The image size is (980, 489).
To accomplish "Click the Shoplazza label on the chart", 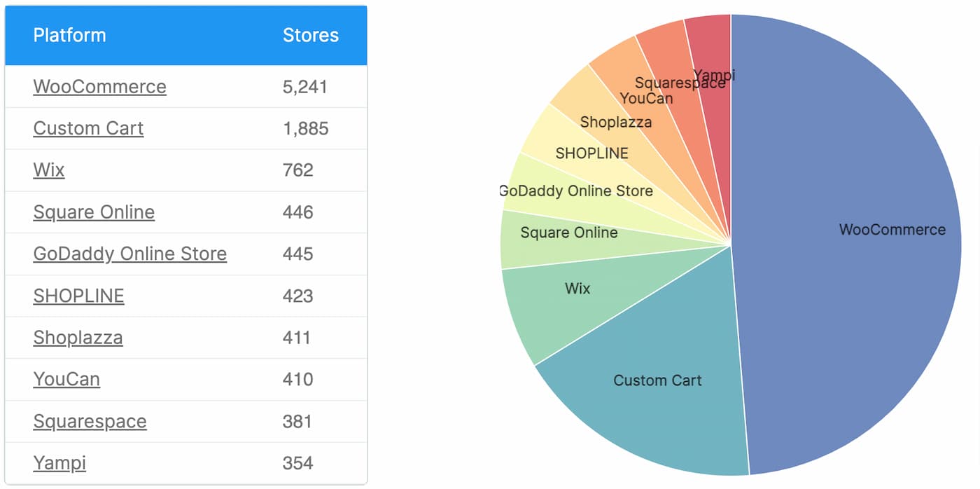I will pos(615,122).
